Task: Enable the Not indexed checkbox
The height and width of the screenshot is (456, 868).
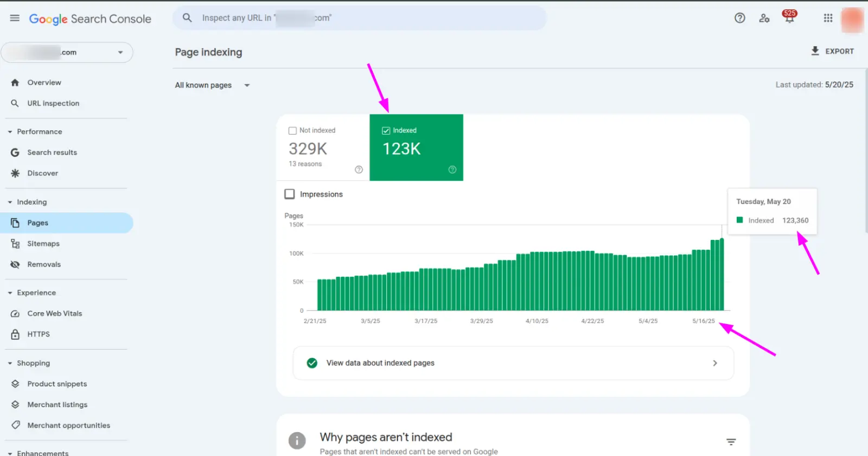Action: (292, 130)
